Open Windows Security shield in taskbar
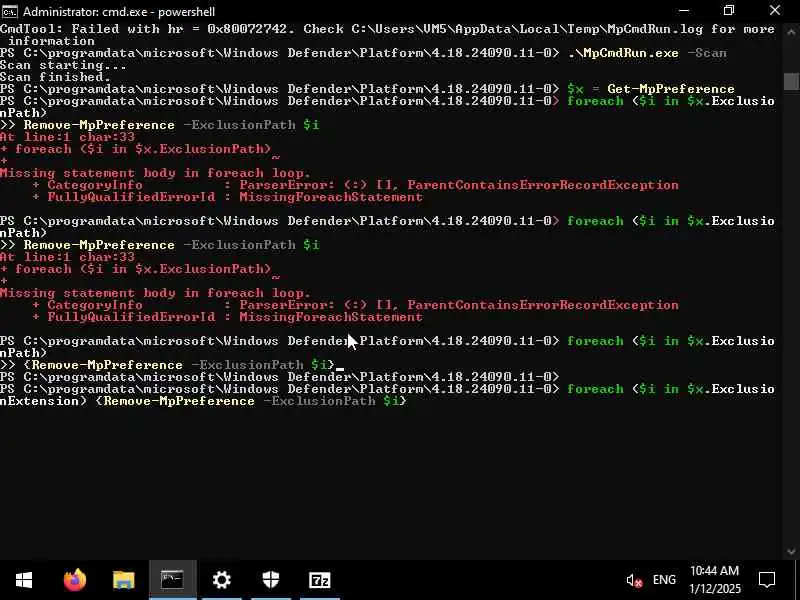The width and height of the screenshot is (800, 600). pos(270,580)
